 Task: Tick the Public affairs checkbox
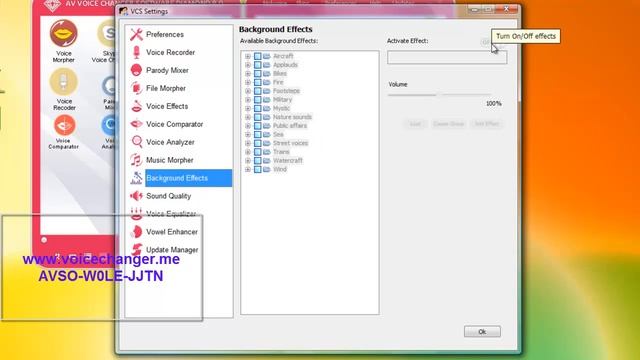click(258, 126)
